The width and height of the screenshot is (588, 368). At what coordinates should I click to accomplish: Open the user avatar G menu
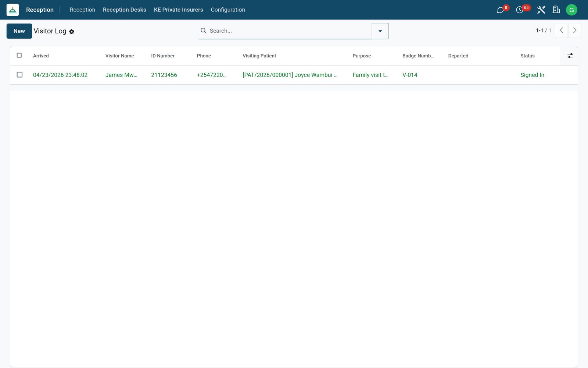tap(571, 10)
